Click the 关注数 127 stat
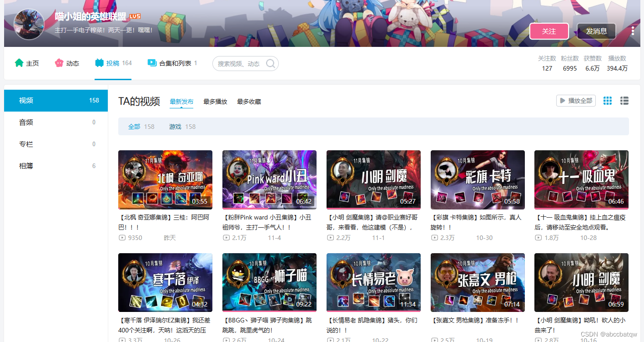Viewport: 644px width, 342px height. [x=547, y=63]
